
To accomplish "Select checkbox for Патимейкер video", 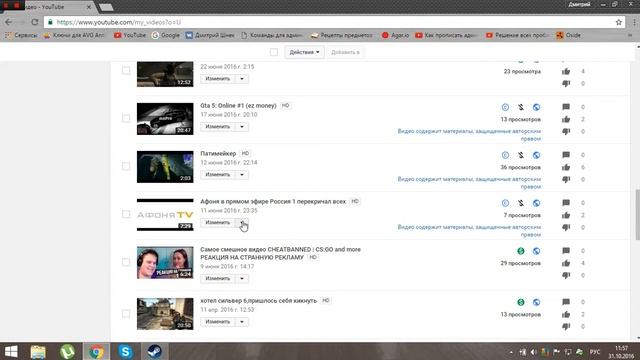I will (x=126, y=166).
